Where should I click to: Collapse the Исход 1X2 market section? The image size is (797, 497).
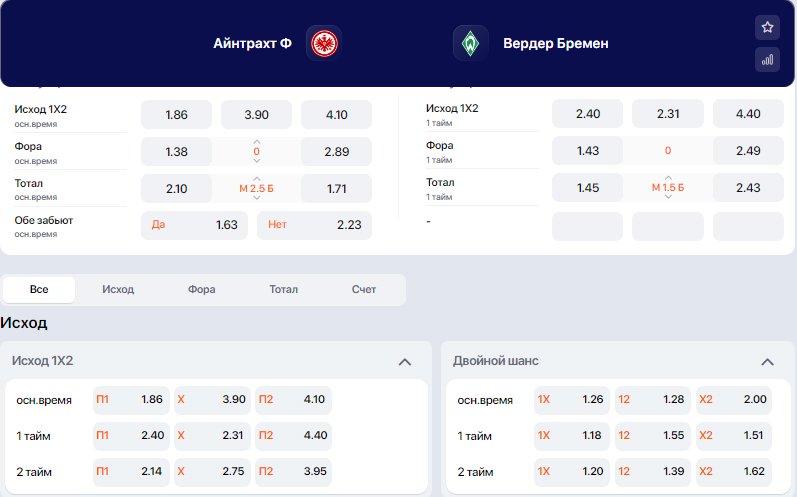(x=405, y=362)
